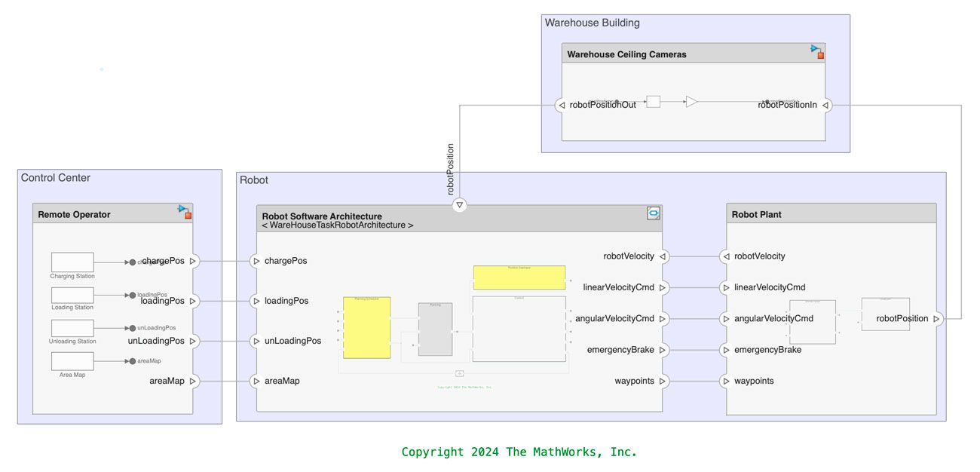This screenshot has width=980, height=472.
Task: Click the triangular gain block in Warehouse Ceiling Cameras
Action: (691, 102)
